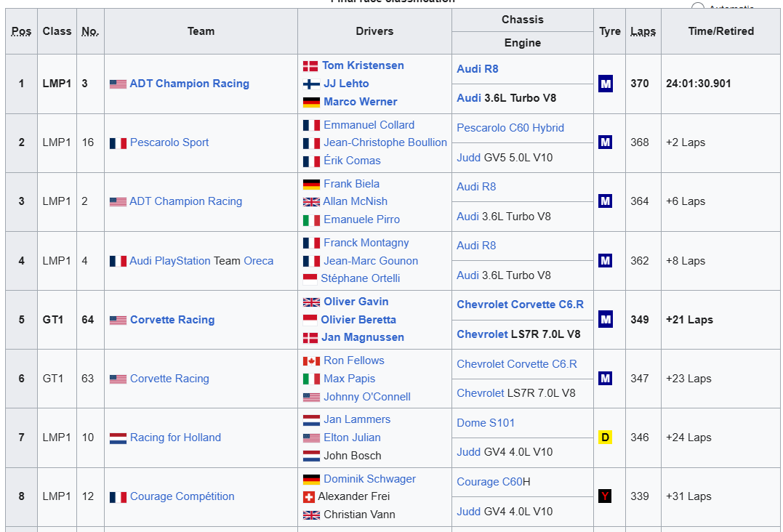Click the Laps column header
This screenshot has height=532, width=783.
(643, 31)
